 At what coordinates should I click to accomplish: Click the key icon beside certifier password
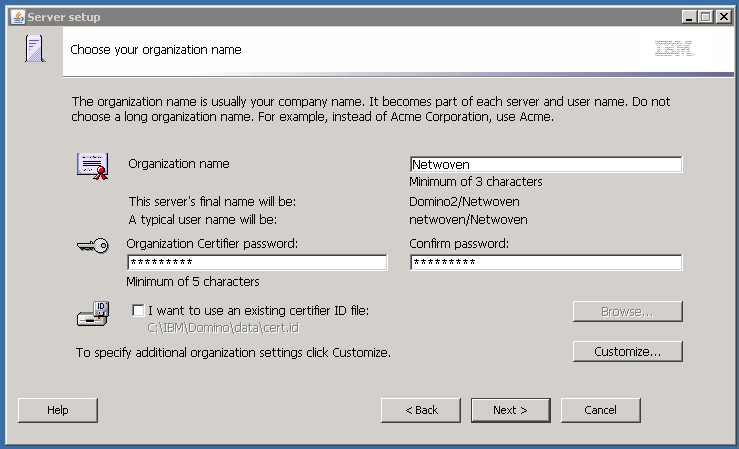93,245
